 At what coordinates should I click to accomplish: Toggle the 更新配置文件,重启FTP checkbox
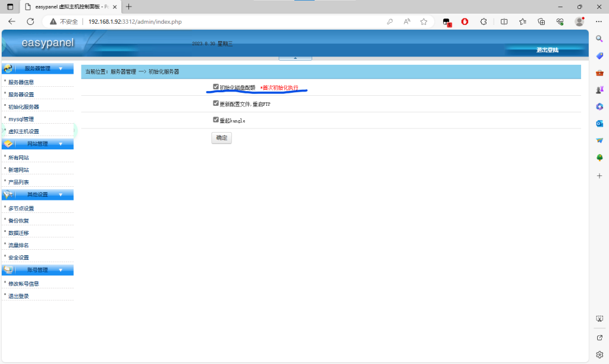pyautogui.click(x=216, y=103)
